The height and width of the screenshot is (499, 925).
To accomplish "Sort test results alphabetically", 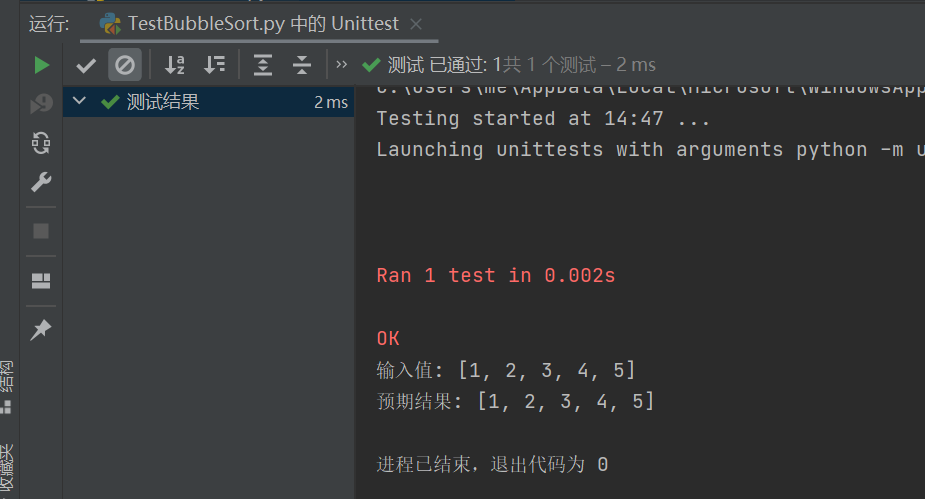I will [175, 65].
